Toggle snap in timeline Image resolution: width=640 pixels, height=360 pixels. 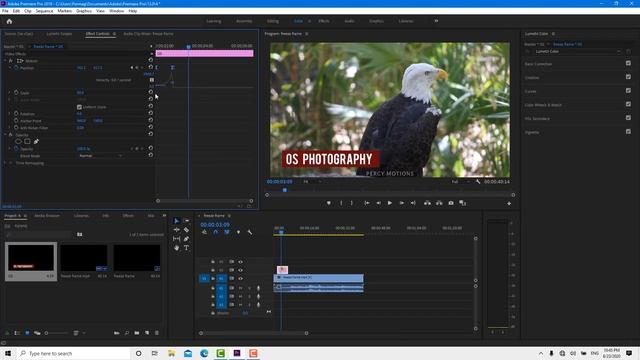click(x=216, y=232)
